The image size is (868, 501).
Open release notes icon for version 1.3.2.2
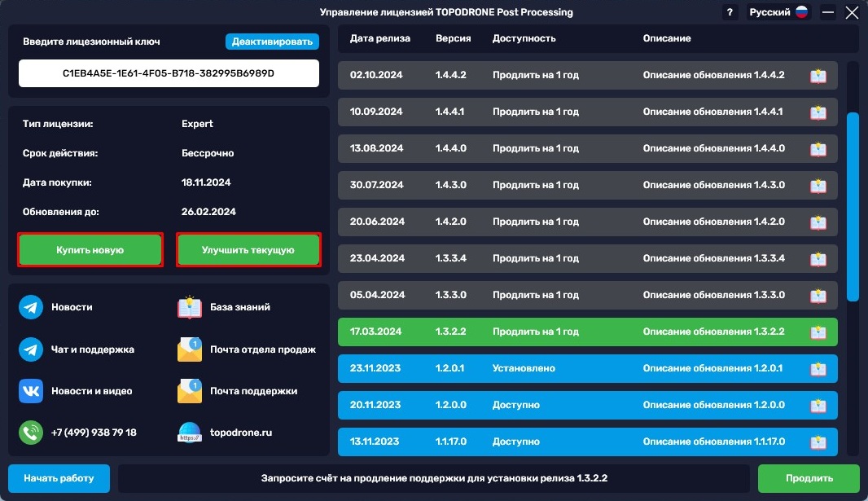click(x=818, y=332)
